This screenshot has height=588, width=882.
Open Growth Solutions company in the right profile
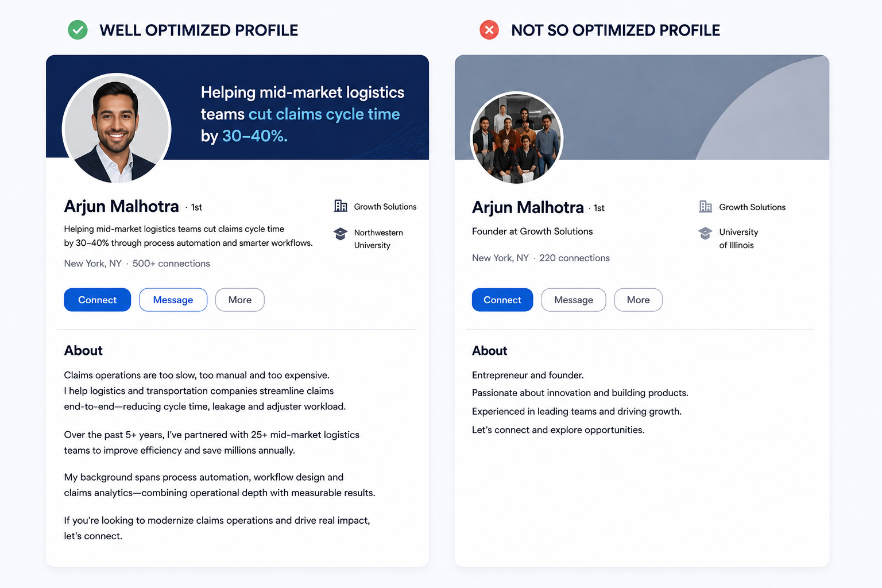click(752, 207)
